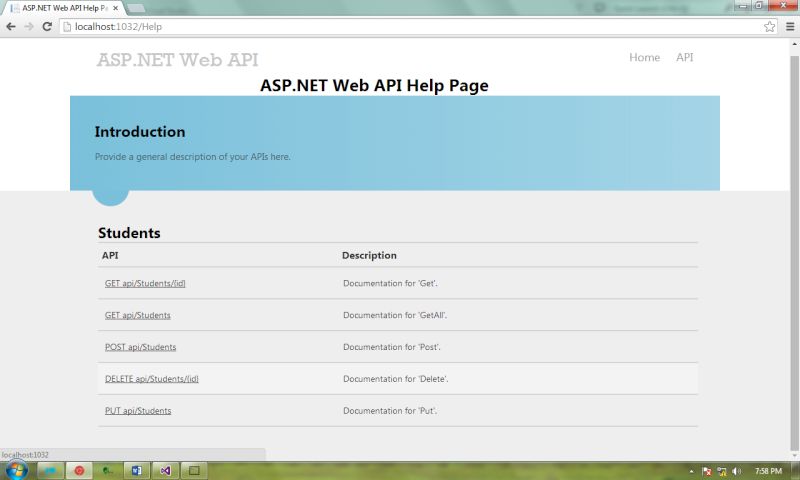Screen dimensions: 800x480
Task: Open the Home navigation link
Action: point(644,58)
